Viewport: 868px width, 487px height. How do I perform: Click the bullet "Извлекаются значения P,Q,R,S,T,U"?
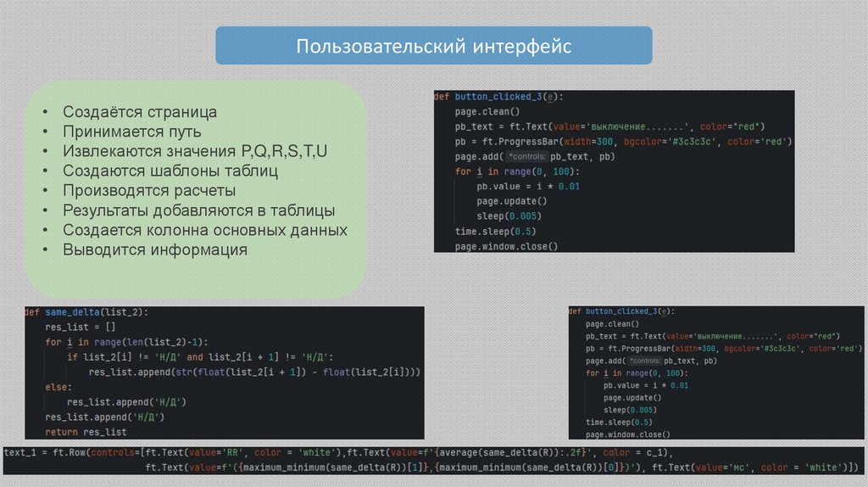coord(195,151)
